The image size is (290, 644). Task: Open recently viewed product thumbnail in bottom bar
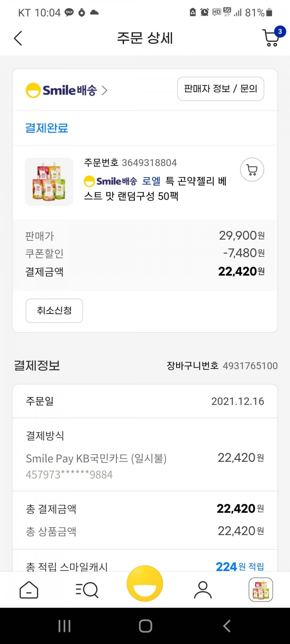[261, 590]
